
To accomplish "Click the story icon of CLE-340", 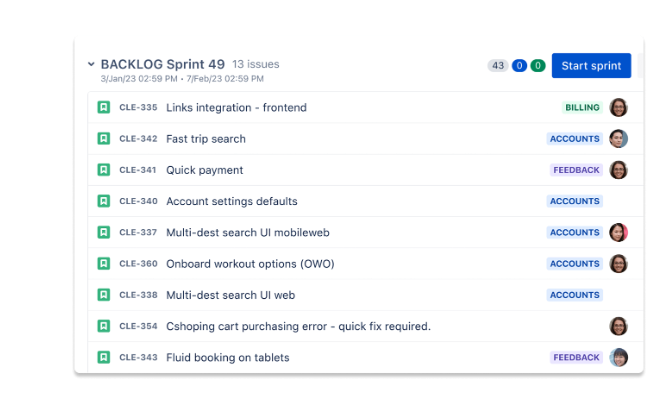I will 104,201.
